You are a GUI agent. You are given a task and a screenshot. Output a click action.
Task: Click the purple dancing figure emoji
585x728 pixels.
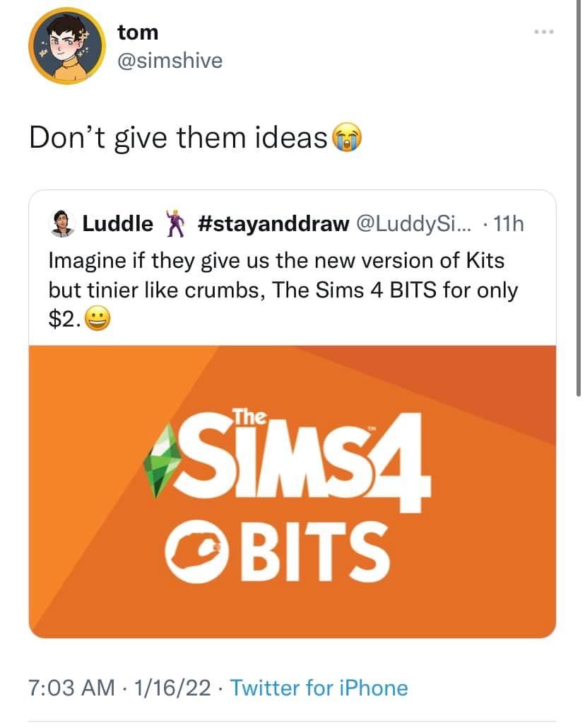click(174, 224)
